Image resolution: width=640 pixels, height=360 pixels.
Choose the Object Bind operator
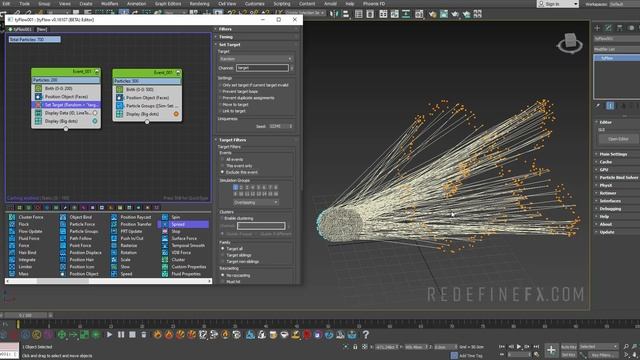tap(80, 217)
